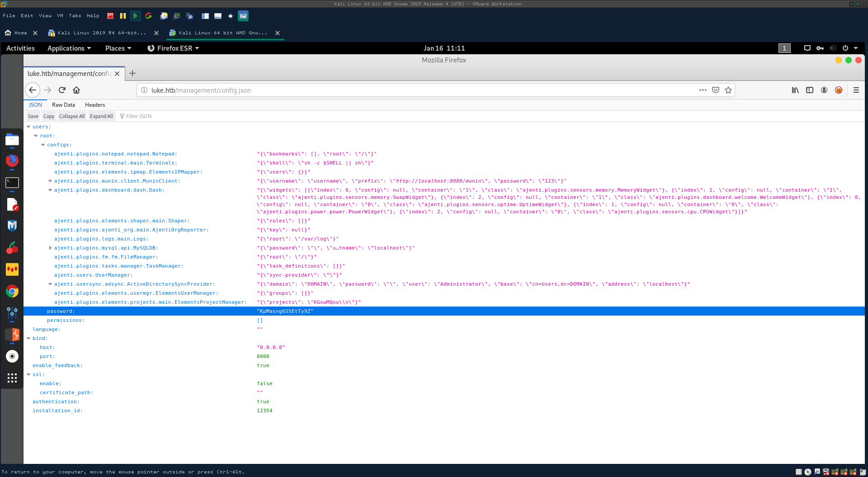Open the Firefox ESR app menu
The height and width of the screenshot is (477, 868).
[x=173, y=48]
